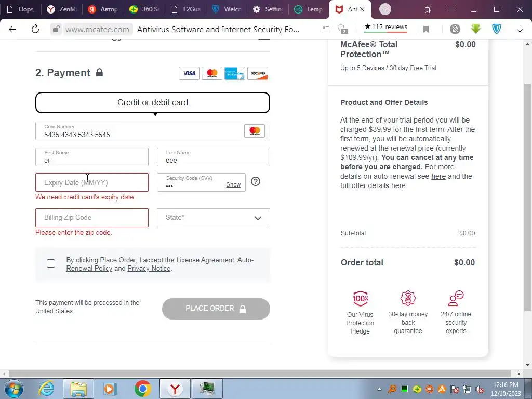Open the browser downloads panel
The image size is (532, 399).
click(x=520, y=30)
